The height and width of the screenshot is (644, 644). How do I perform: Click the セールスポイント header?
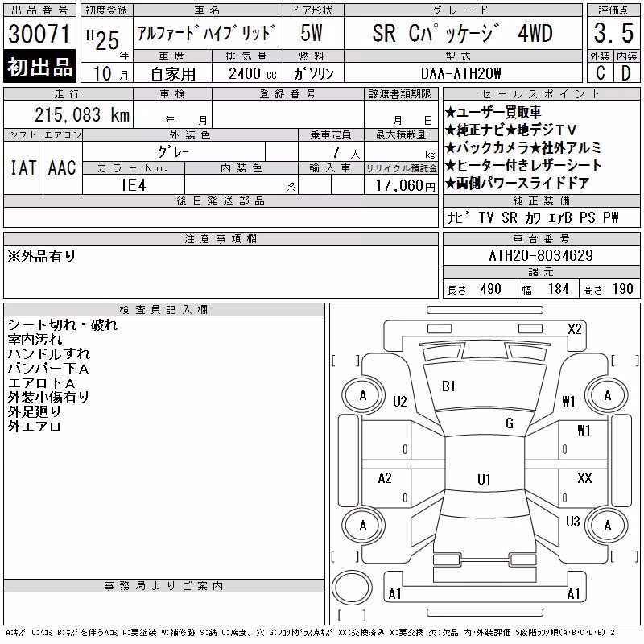pos(541,94)
